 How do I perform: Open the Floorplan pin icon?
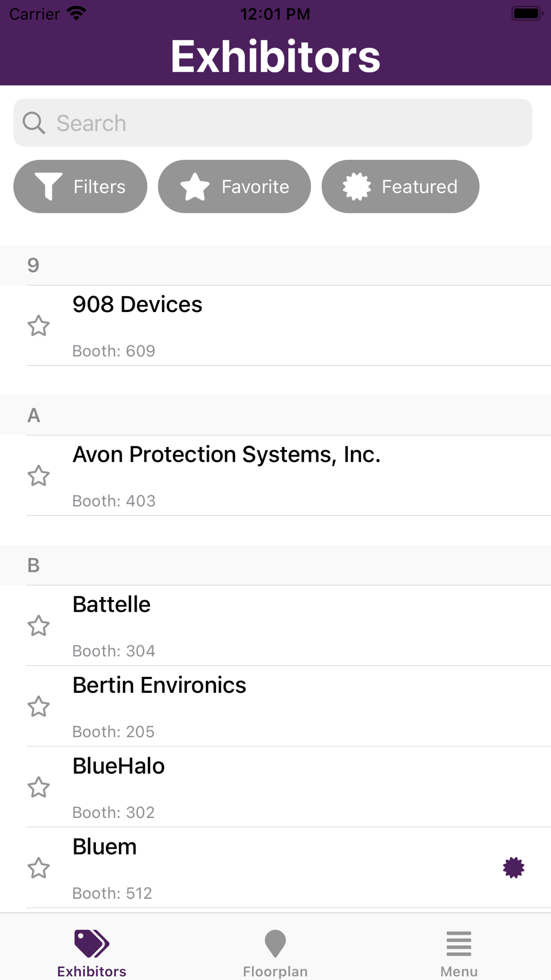tap(275, 943)
